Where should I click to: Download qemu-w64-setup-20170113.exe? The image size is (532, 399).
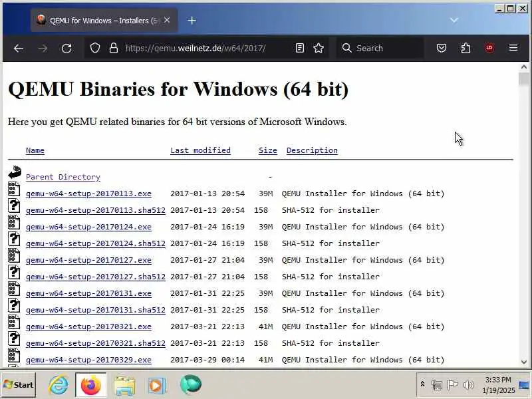(88, 194)
